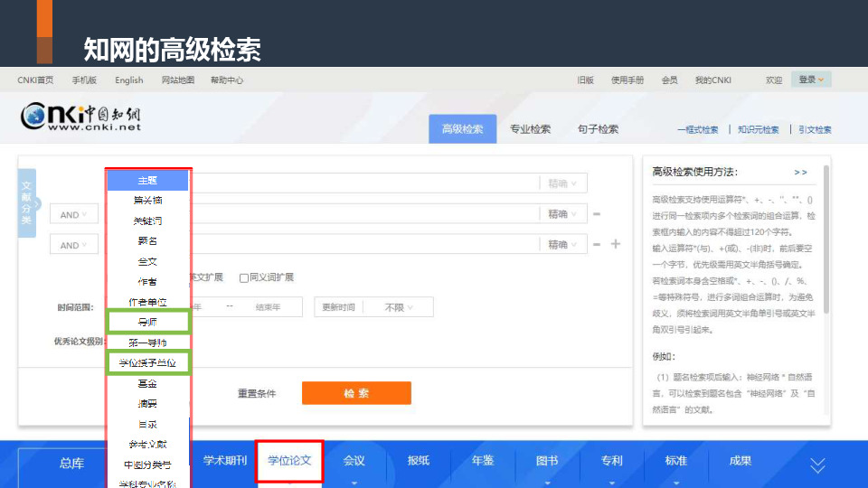The height and width of the screenshot is (488, 868).
Task: Open the 引文检索 link
Action: pos(815,130)
